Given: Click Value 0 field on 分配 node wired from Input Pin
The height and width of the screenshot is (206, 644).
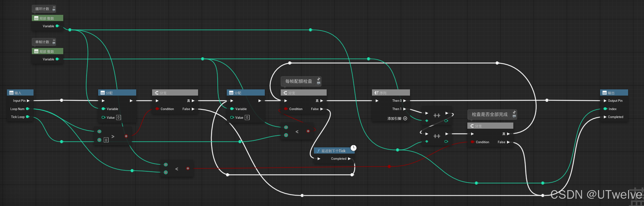Looking at the screenshot, I should (119, 117).
